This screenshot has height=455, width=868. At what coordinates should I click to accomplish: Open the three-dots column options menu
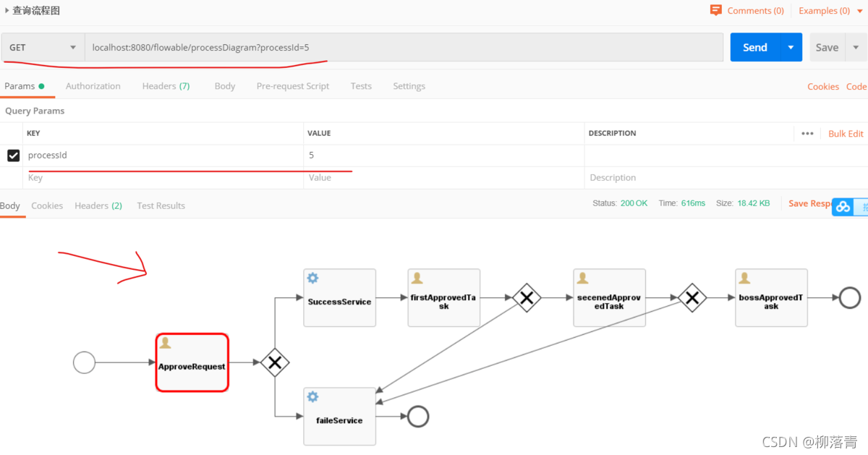(808, 134)
